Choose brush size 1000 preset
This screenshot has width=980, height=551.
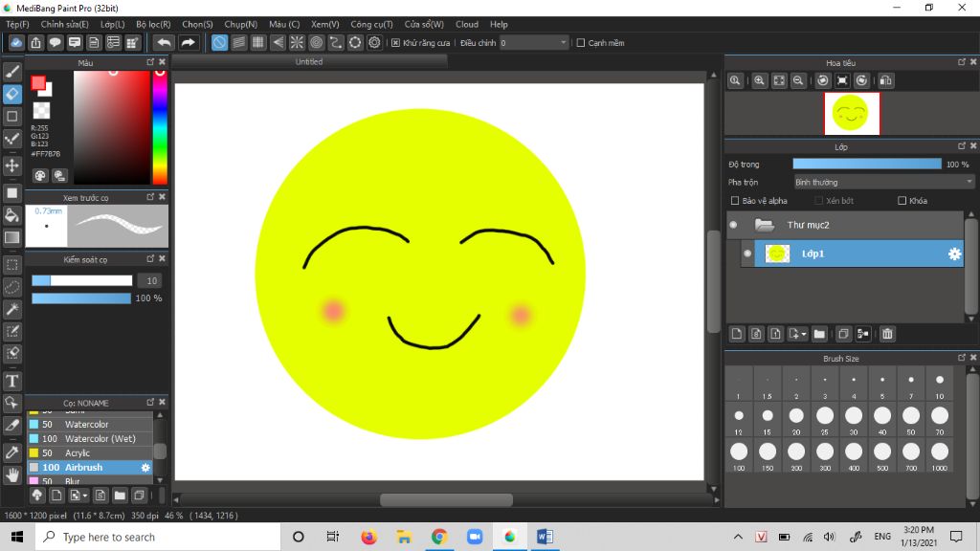click(x=940, y=456)
